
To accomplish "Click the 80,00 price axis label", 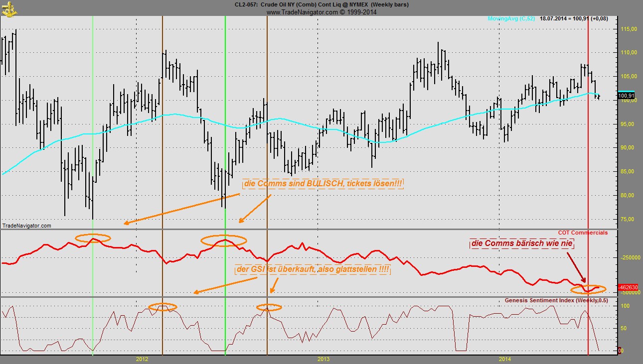I will 627,195.
